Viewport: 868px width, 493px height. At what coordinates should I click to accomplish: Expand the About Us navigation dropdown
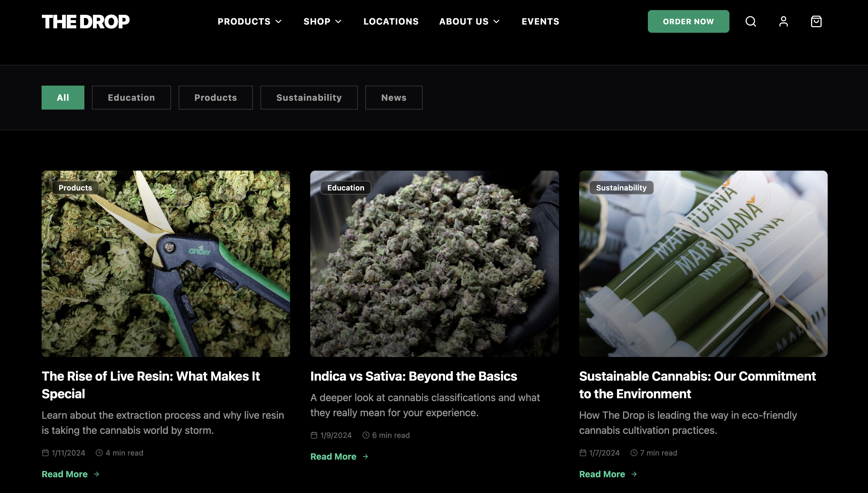point(469,21)
